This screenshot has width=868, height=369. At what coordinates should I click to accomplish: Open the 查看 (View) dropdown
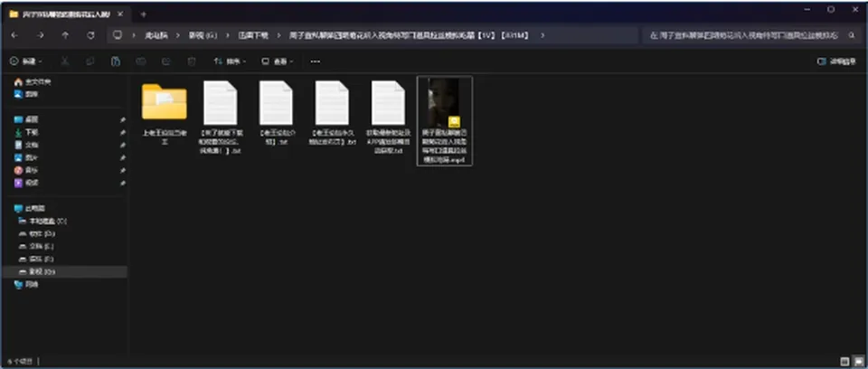tap(278, 61)
